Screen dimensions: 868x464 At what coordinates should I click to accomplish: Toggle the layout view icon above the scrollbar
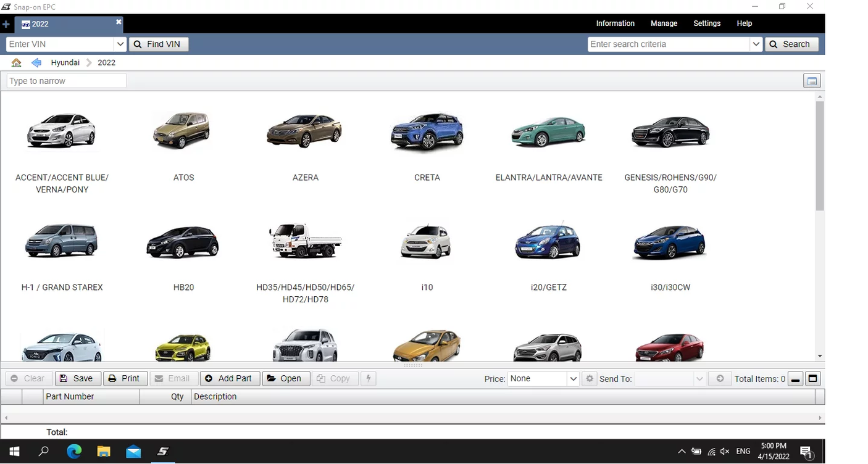coord(812,80)
